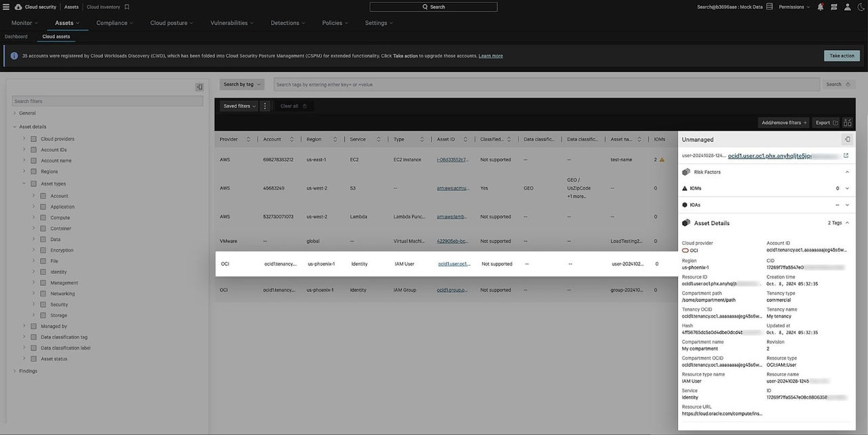Open the Search by tag dropdown

pos(242,85)
